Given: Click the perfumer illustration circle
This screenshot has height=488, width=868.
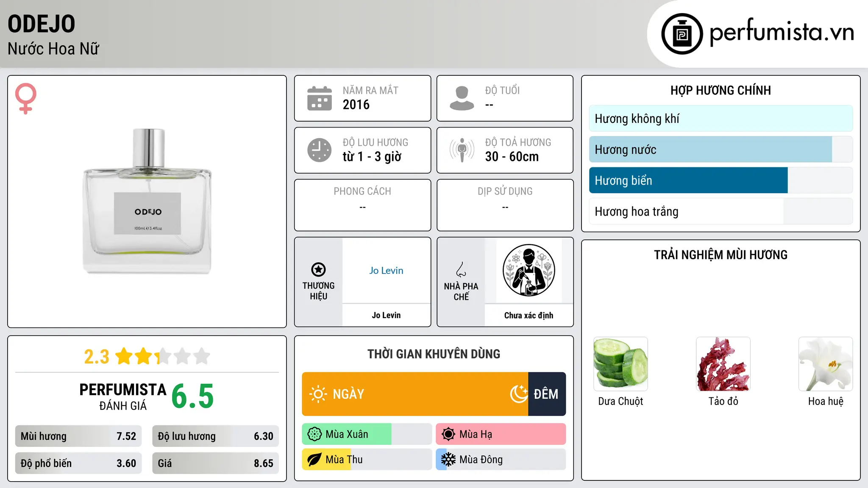Looking at the screenshot, I should (529, 270).
